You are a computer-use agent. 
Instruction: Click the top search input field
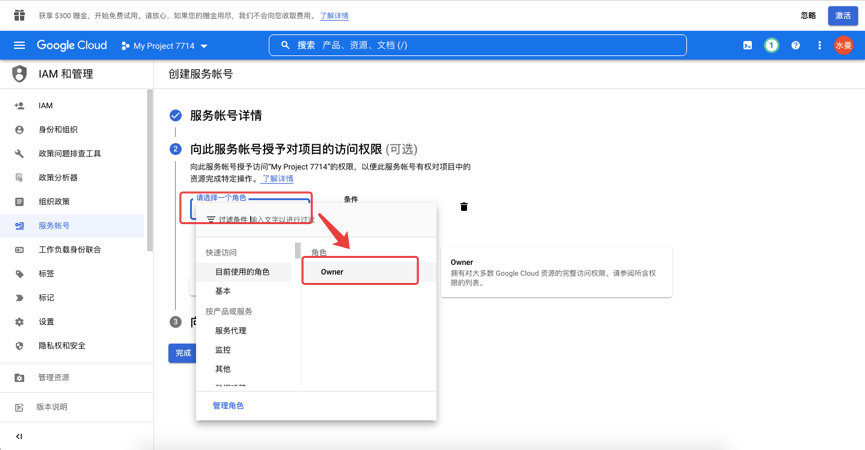(478, 45)
